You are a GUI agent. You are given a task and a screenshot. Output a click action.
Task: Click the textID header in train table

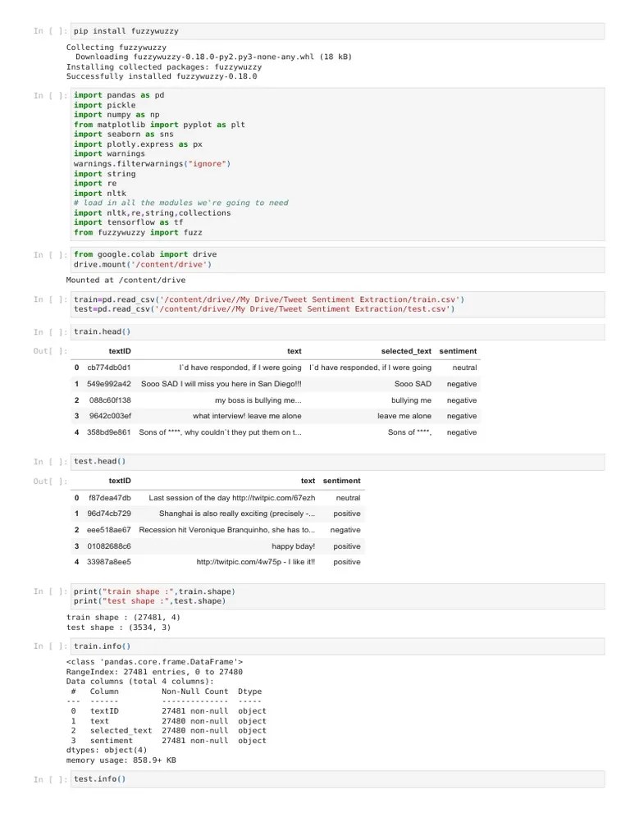click(x=120, y=351)
